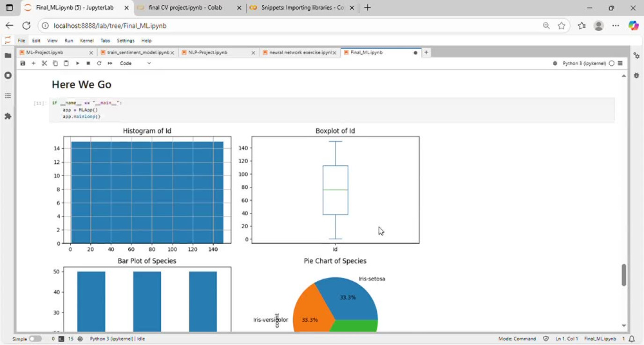Run the selected cell with the play icon
644x345 pixels.
click(x=77, y=63)
